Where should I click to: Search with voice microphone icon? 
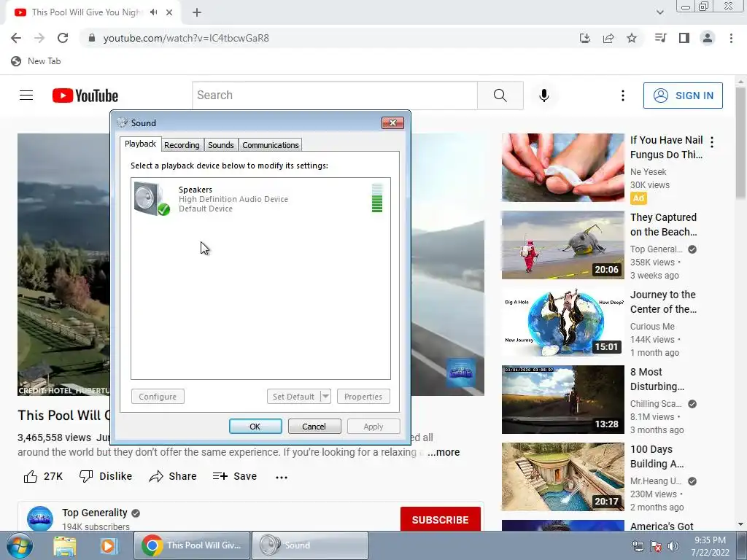544,96
